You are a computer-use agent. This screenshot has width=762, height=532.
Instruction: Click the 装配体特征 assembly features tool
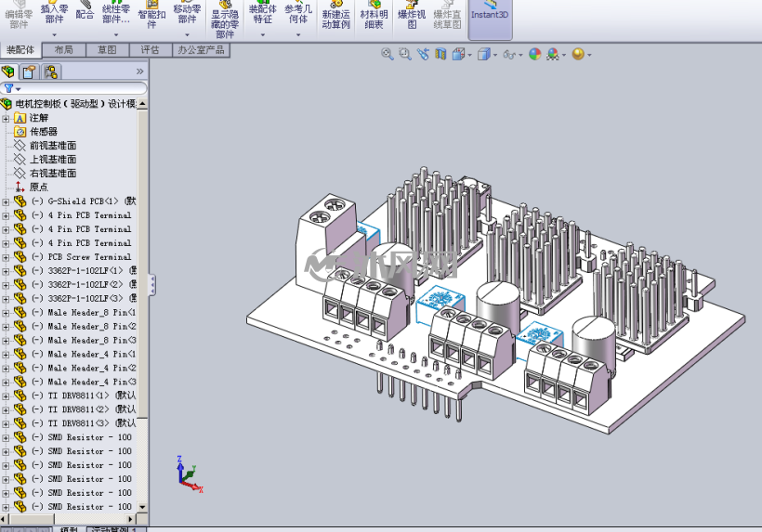pyautogui.click(x=262, y=14)
